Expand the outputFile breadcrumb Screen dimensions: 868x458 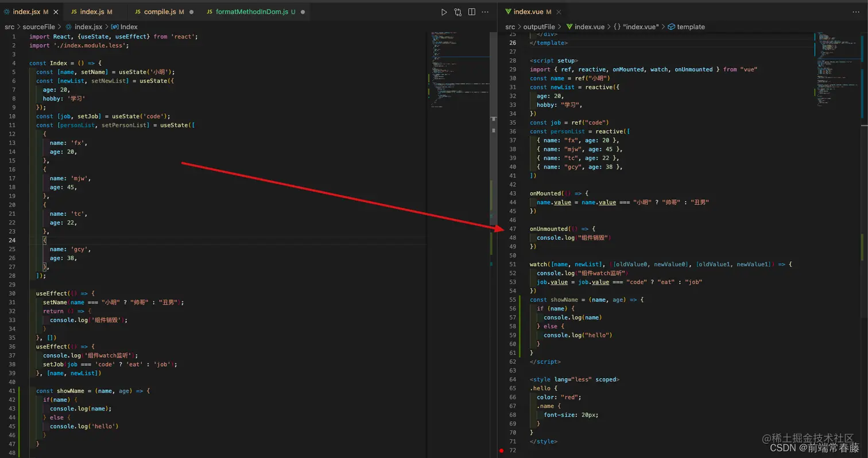(539, 26)
